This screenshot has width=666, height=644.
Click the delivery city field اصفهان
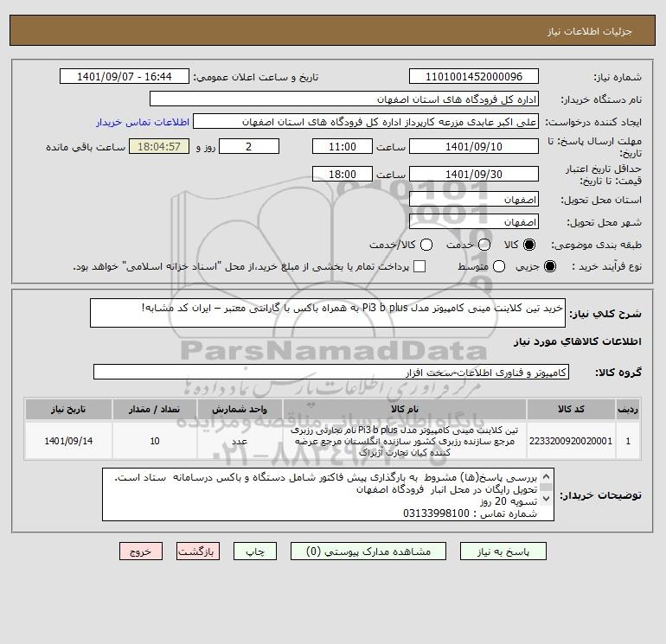[474, 222]
